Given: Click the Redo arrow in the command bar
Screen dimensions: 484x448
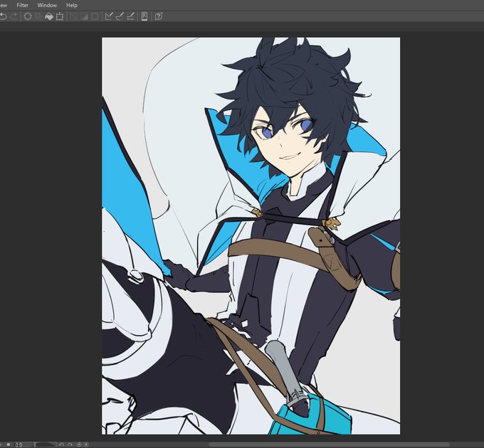Looking at the screenshot, I should click(x=14, y=16).
